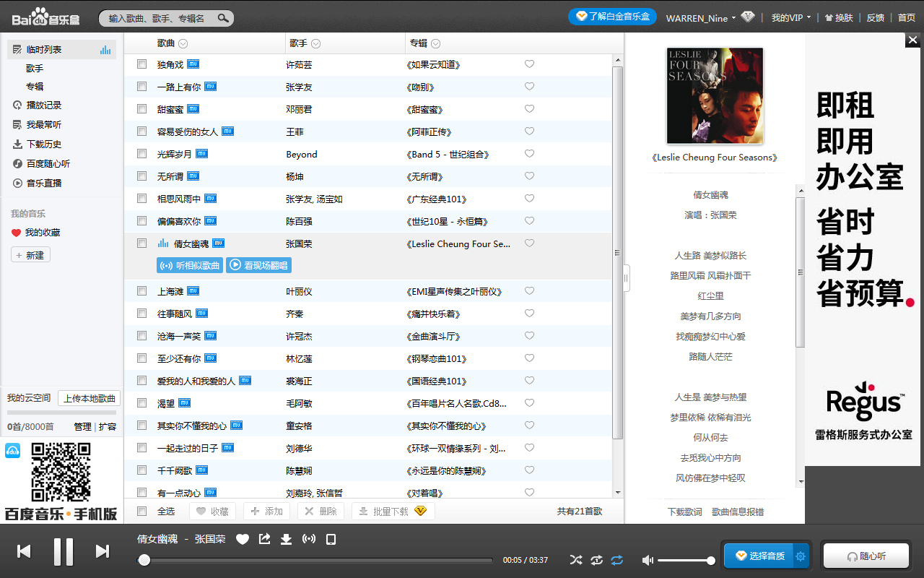The height and width of the screenshot is (578, 924).
Task: Enable shuffle playback mode
Action: click(575, 560)
